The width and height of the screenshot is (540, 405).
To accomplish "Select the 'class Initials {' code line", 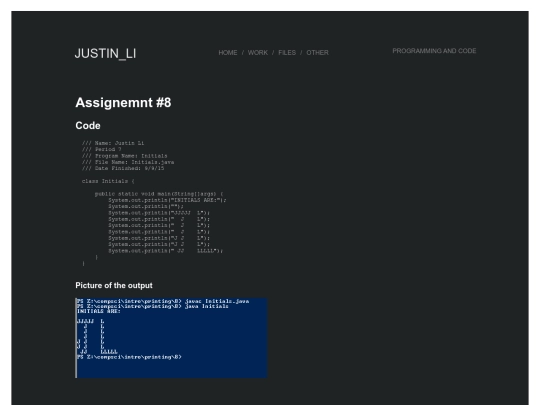I will click(108, 181).
